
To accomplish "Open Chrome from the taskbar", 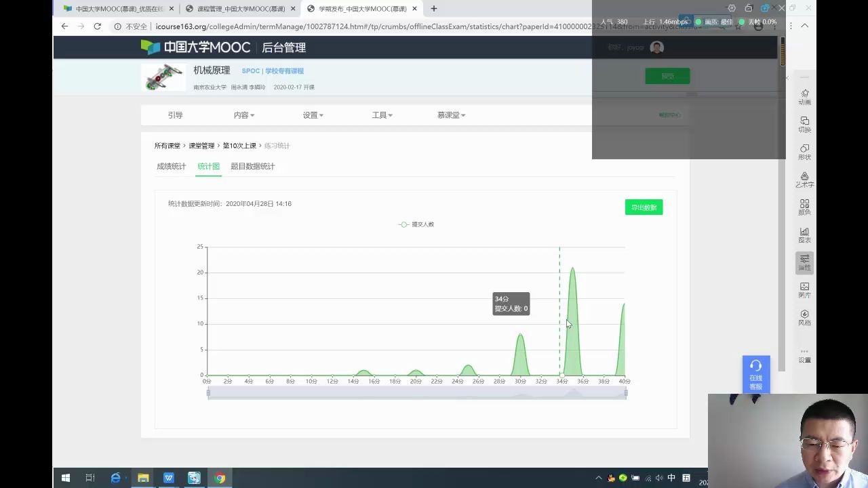I will (220, 478).
